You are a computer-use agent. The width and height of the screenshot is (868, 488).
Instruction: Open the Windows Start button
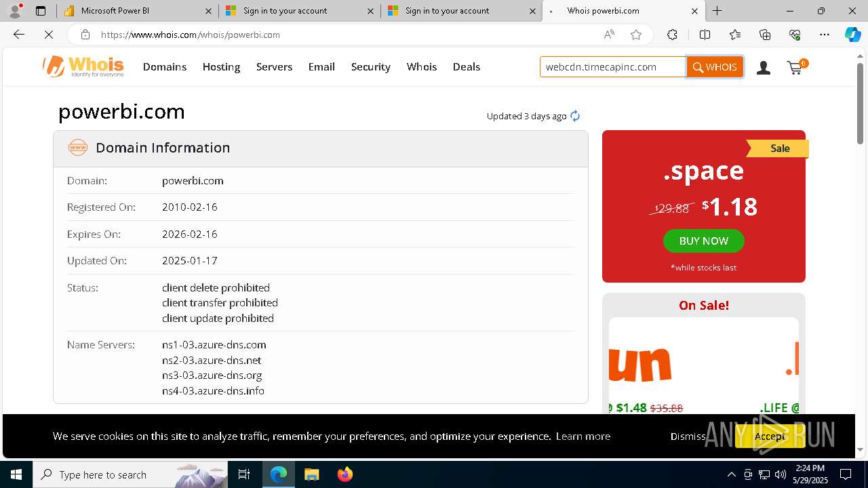click(16, 474)
